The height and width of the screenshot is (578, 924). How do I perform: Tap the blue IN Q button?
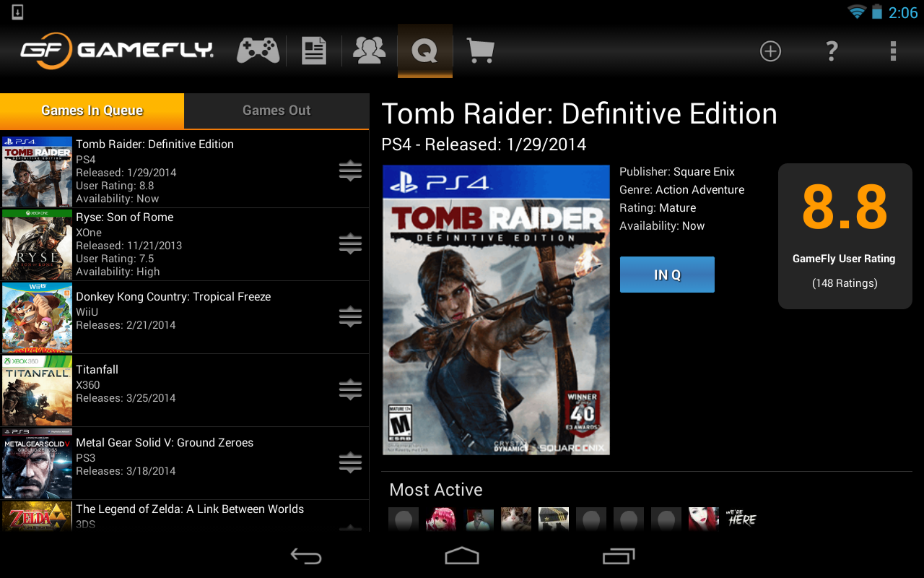click(x=667, y=275)
